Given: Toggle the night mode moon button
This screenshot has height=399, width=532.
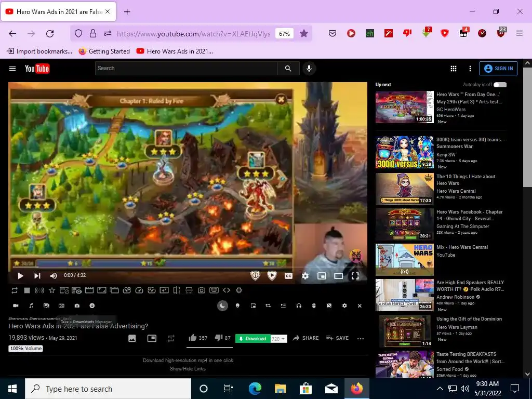Looking at the screenshot, I should click(x=222, y=305).
